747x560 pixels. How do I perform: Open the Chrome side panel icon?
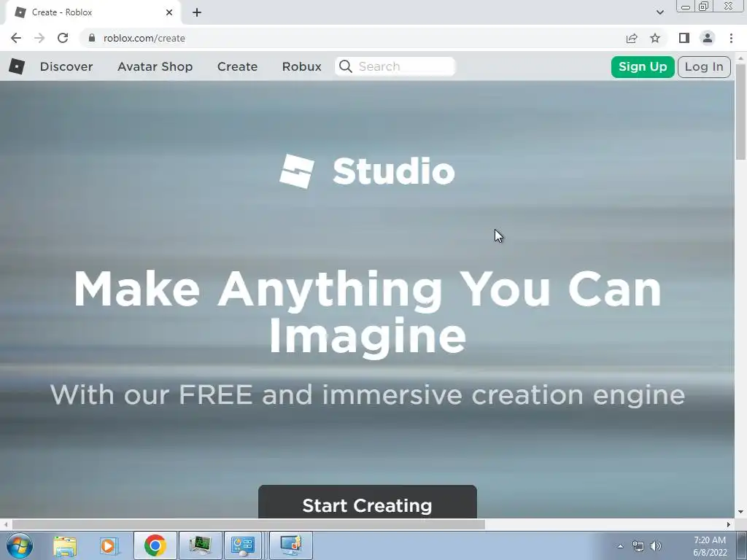point(684,38)
